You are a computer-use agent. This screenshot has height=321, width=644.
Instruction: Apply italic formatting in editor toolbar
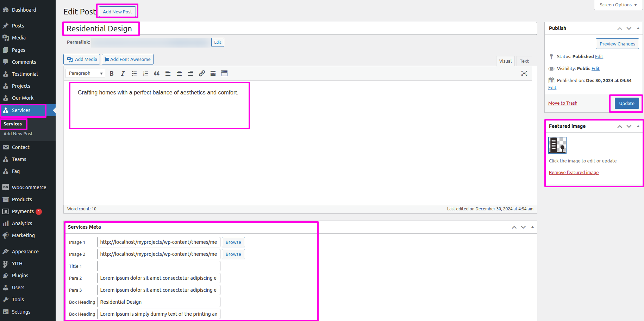point(123,73)
